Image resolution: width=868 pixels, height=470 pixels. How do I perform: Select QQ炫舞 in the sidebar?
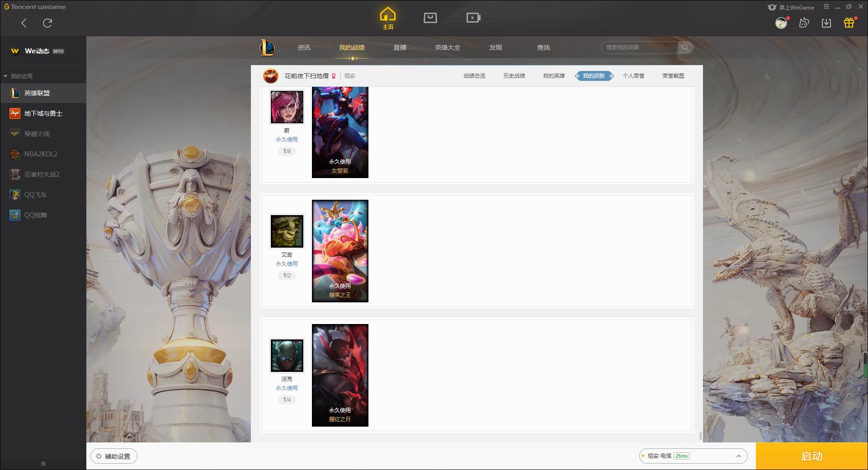(x=43, y=215)
